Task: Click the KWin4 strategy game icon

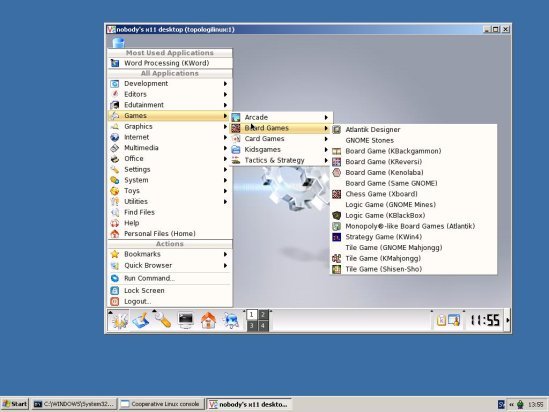Action: [x=336, y=237]
